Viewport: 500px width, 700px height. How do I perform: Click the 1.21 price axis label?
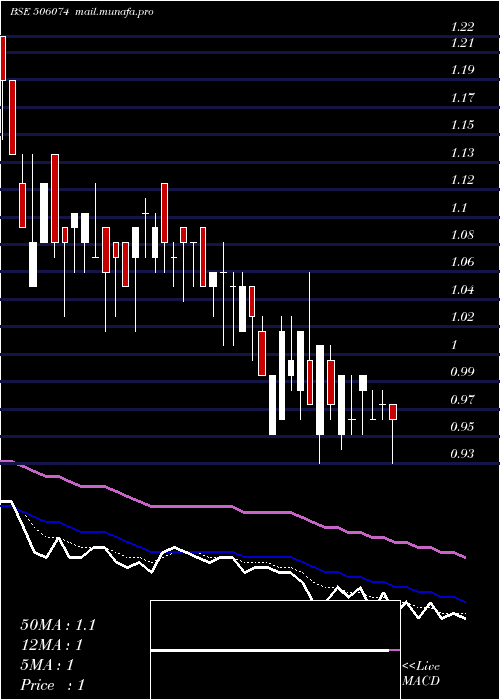[x=462, y=43]
